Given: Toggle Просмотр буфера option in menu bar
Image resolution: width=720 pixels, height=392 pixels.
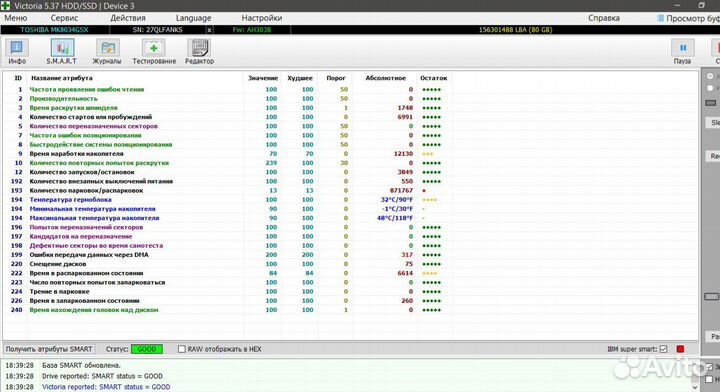Looking at the screenshot, I should tap(688, 18).
